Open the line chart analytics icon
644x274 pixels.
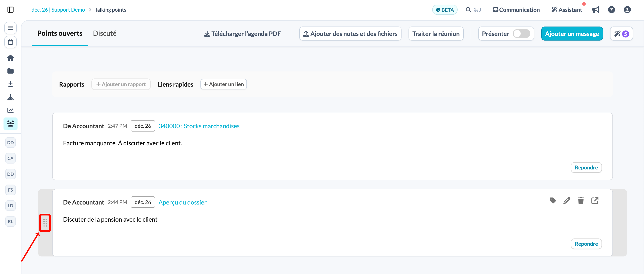(11, 110)
